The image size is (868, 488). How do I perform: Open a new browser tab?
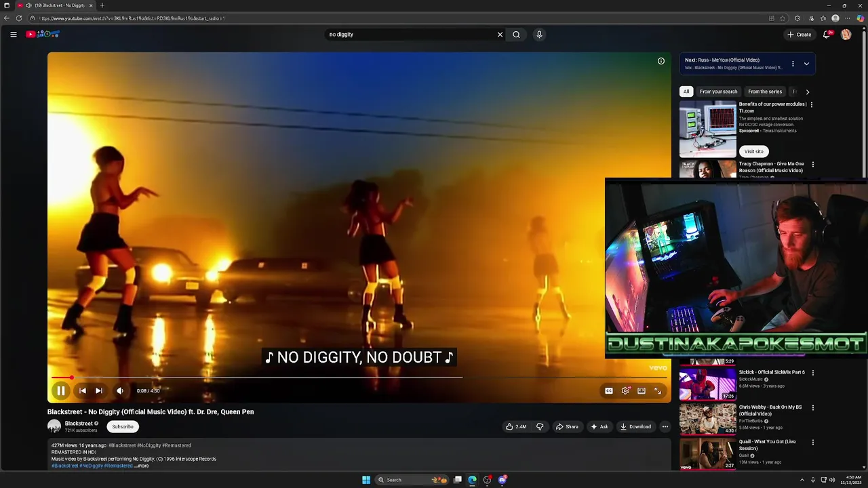click(102, 5)
